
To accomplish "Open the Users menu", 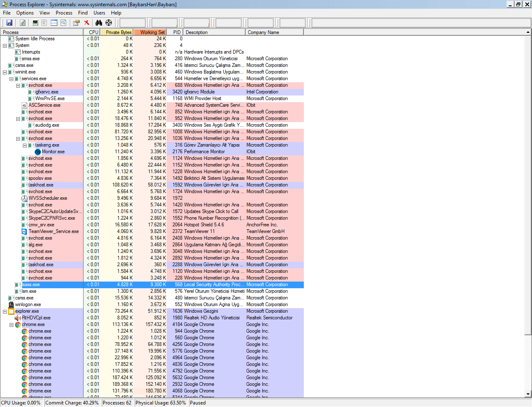I will pyautogui.click(x=99, y=13).
